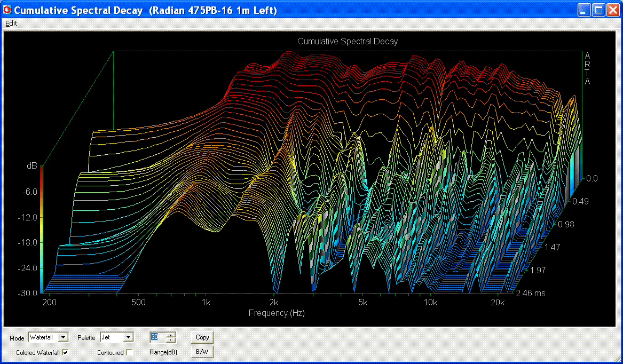
Task: Click the ARTA vertical logo text on the plot
Action: [587, 68]
